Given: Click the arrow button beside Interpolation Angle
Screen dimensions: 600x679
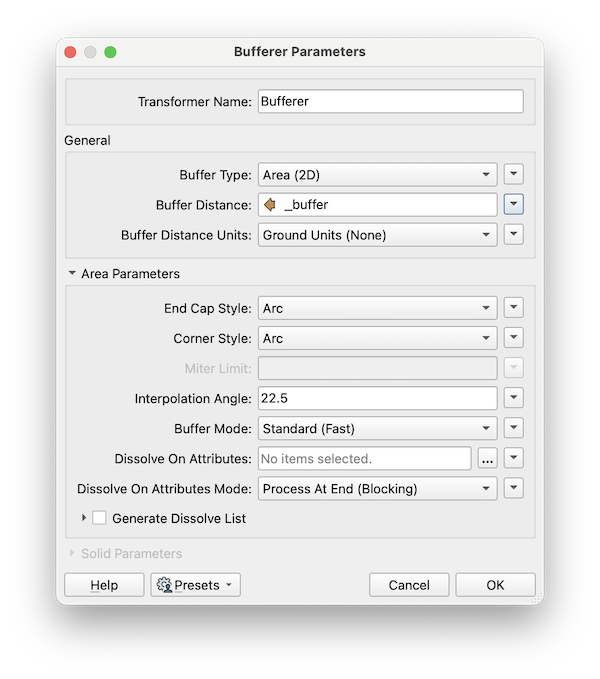Looking at the screenshot, I should pos(513,399).
